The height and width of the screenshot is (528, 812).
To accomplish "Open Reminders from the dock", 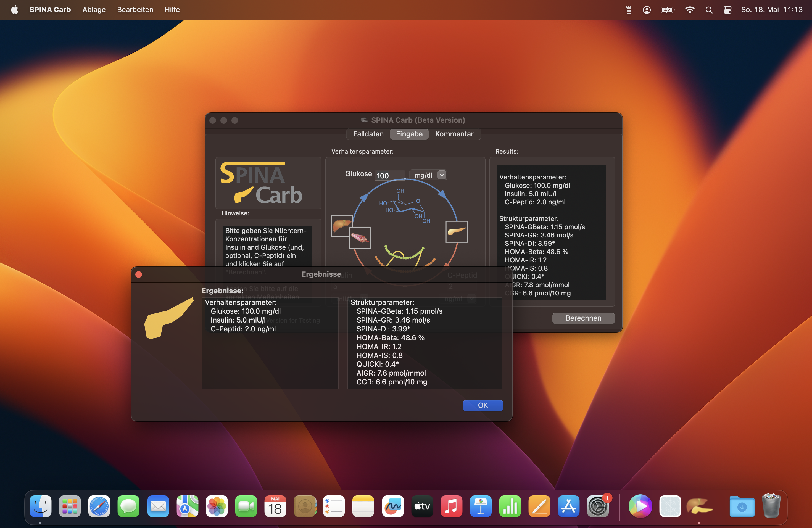I will [x=334, y=506].
